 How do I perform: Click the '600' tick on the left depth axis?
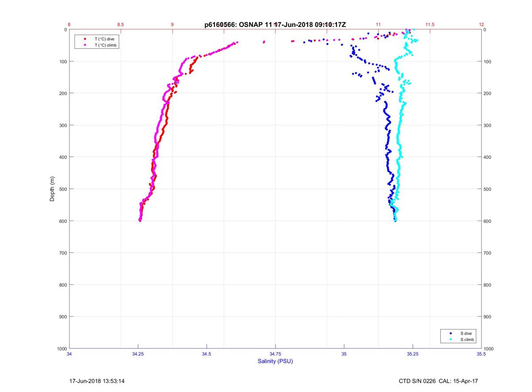point(63,221)
